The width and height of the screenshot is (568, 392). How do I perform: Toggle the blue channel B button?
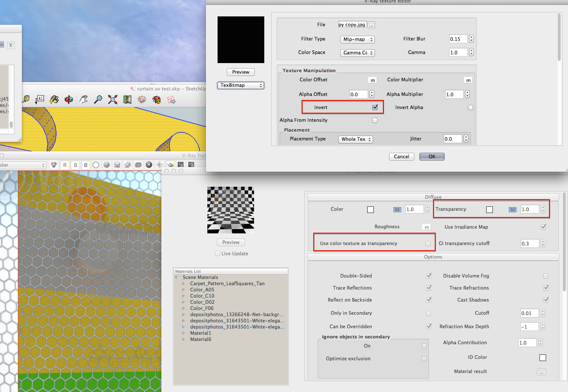coord(86,165)
